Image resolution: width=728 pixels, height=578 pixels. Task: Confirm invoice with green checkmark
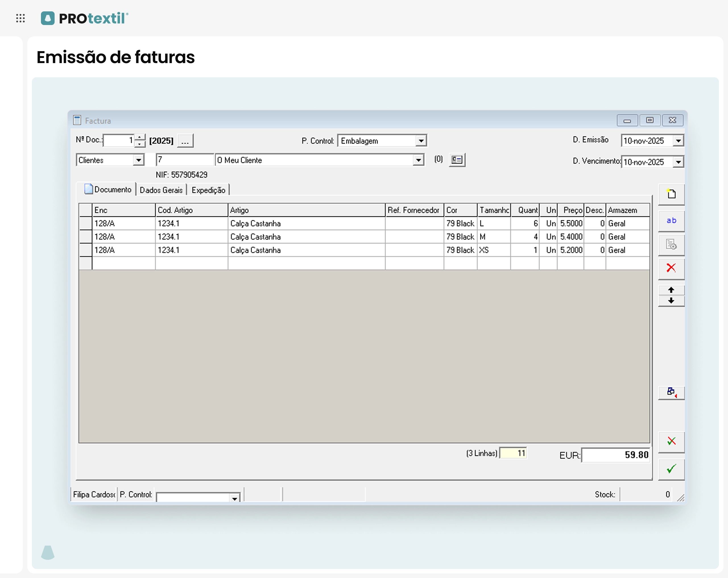click(x=671, y=469)
